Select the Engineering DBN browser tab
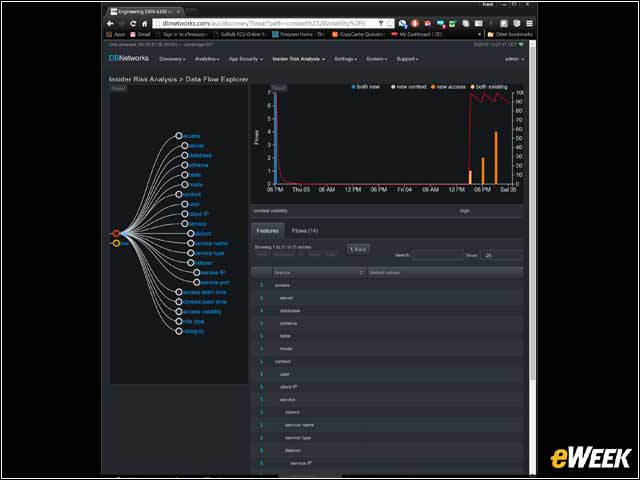This screenshot has width=640, height=480. (147, 11)
